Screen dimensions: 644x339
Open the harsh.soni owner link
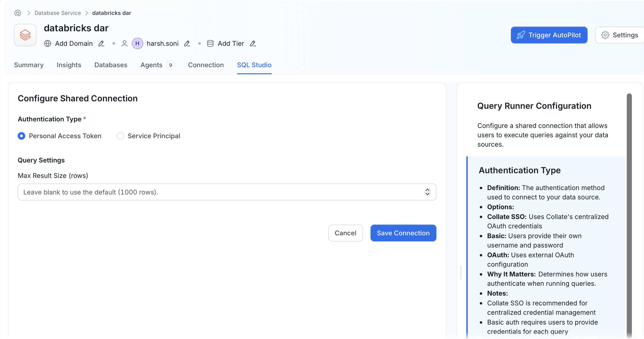click(x=163, y=44)
